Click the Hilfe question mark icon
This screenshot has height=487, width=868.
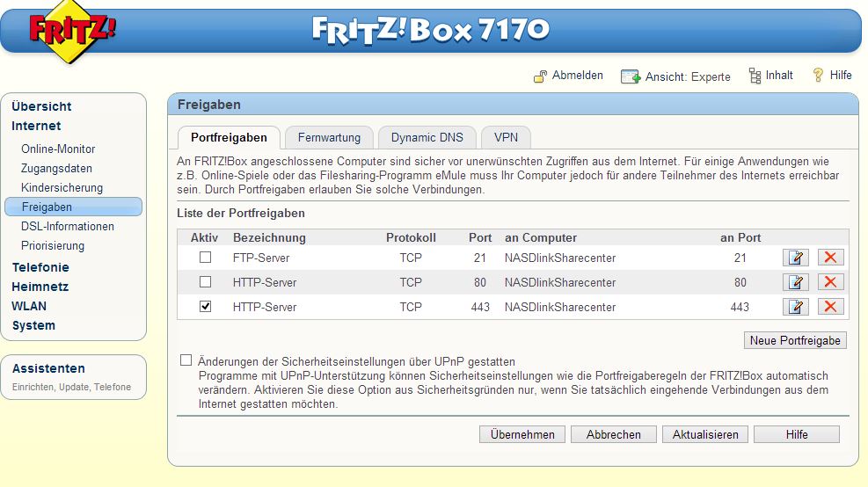pyautogui.click(x=818, y=75)
